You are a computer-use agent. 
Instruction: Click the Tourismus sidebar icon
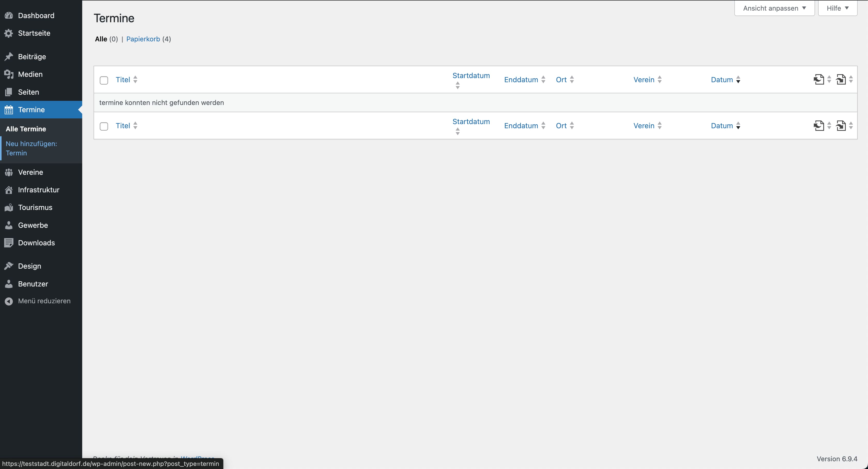click(x=9, y=208)
